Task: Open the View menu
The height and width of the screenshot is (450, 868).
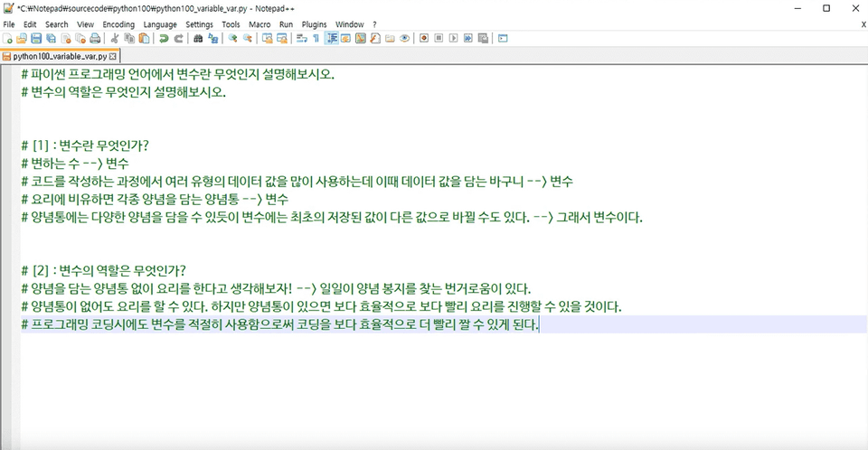Action: pos(85,24)
